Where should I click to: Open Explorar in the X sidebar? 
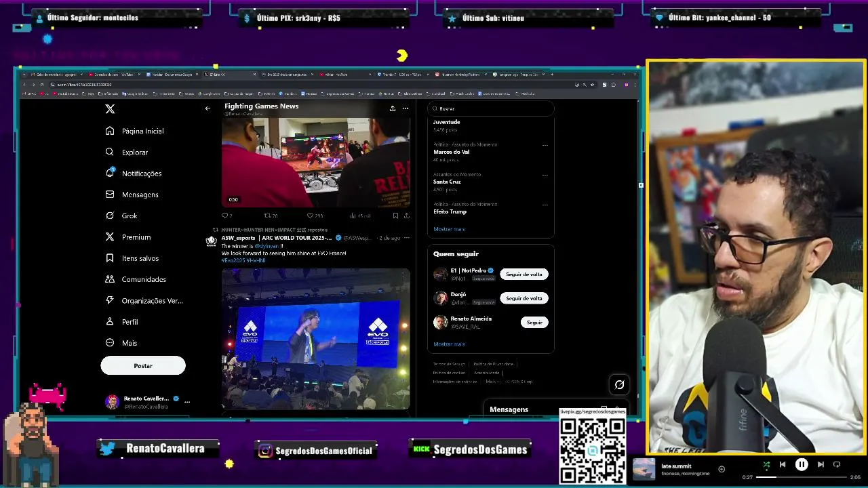pos(127,152)
